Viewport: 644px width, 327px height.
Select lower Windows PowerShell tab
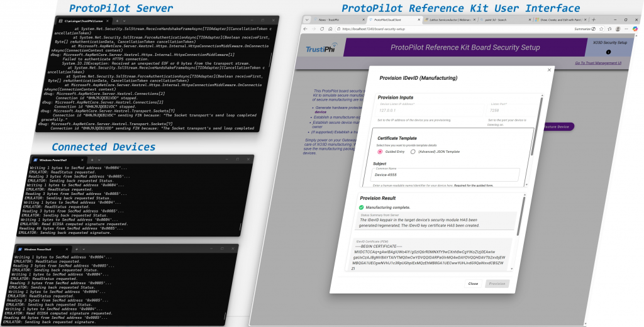(x=43, y=250)
